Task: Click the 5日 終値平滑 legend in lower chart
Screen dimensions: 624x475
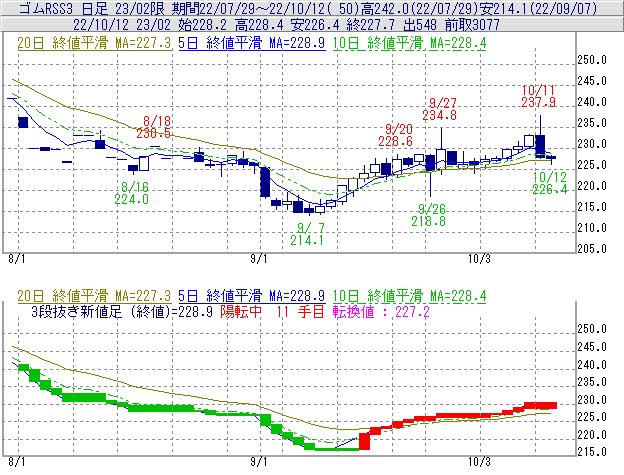Action: [252, 296]
